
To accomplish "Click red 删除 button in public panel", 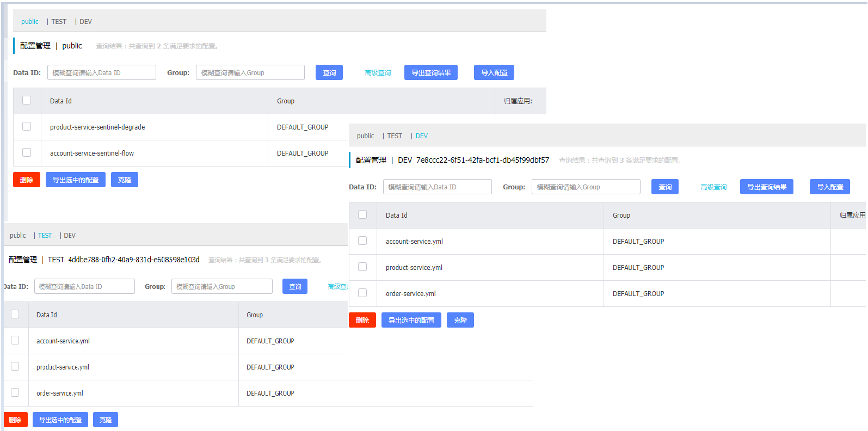I will [x=27, y=180].
